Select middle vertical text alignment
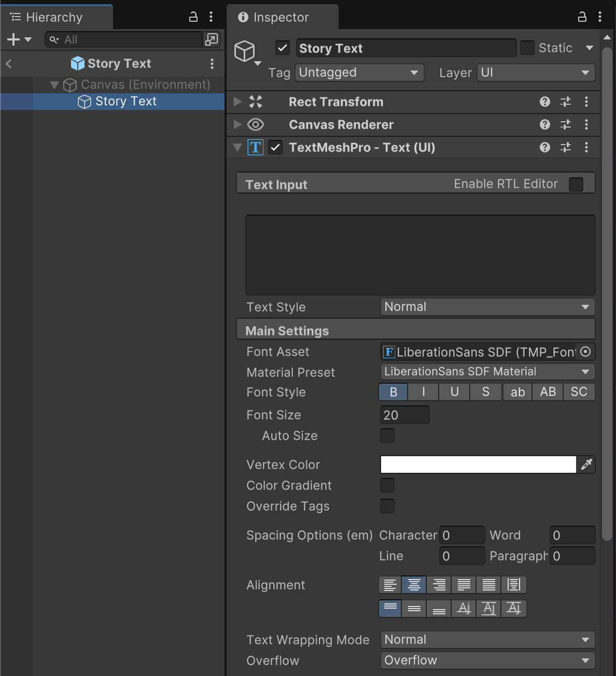 pyautogui.click(x=414, y=609)
